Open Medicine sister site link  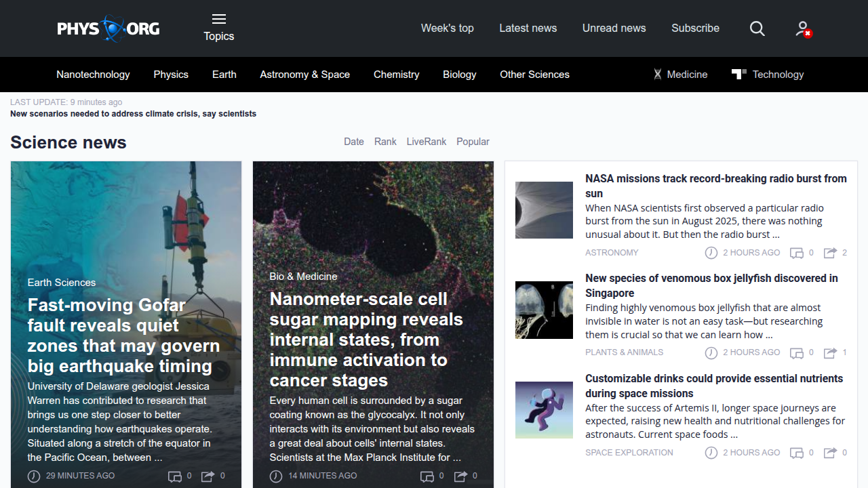(680, 75)
